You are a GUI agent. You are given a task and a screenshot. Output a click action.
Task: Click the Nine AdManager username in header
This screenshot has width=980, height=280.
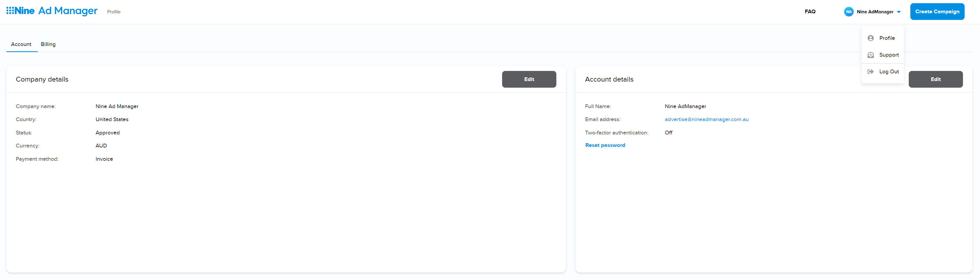coord(875,12)
